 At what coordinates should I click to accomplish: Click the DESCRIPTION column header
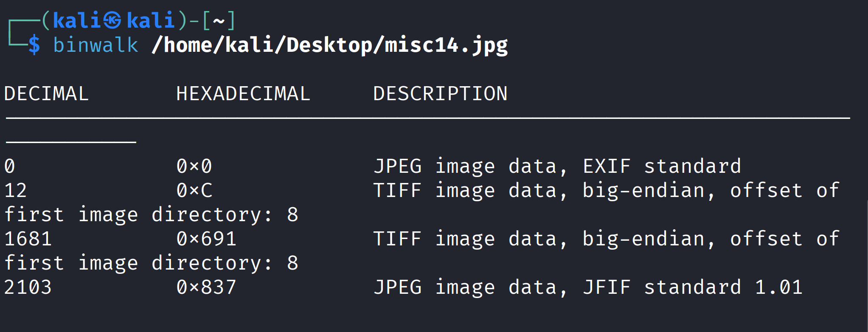(x=440, y=93)
